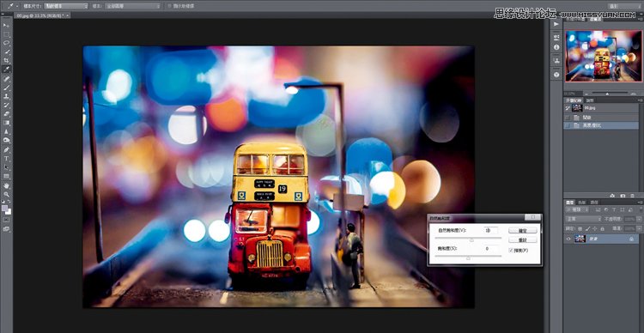Select the Horizontal Type tool
644x333 pixels.
click(x=7, y=158)
